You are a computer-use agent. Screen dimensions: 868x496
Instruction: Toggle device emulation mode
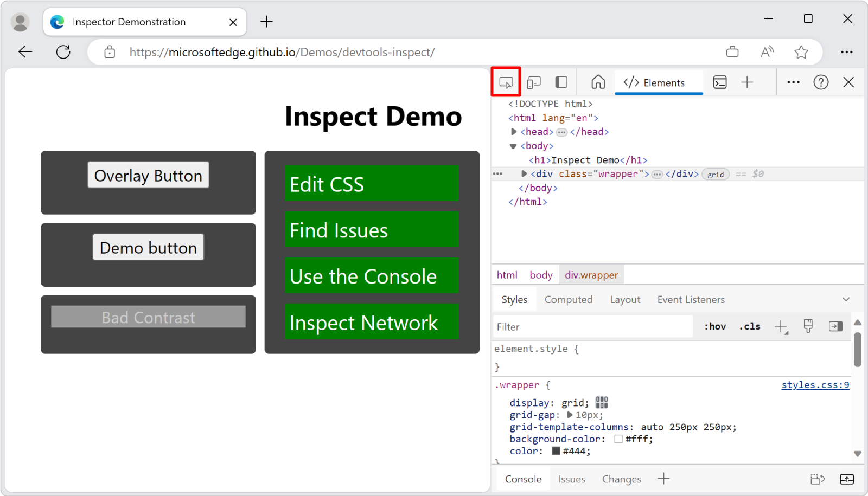[534, 82]
